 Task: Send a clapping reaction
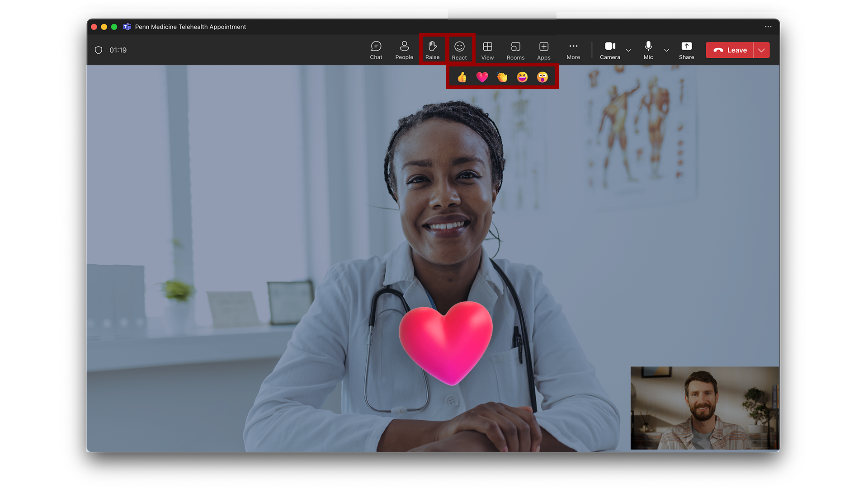[x=502, y=77]
